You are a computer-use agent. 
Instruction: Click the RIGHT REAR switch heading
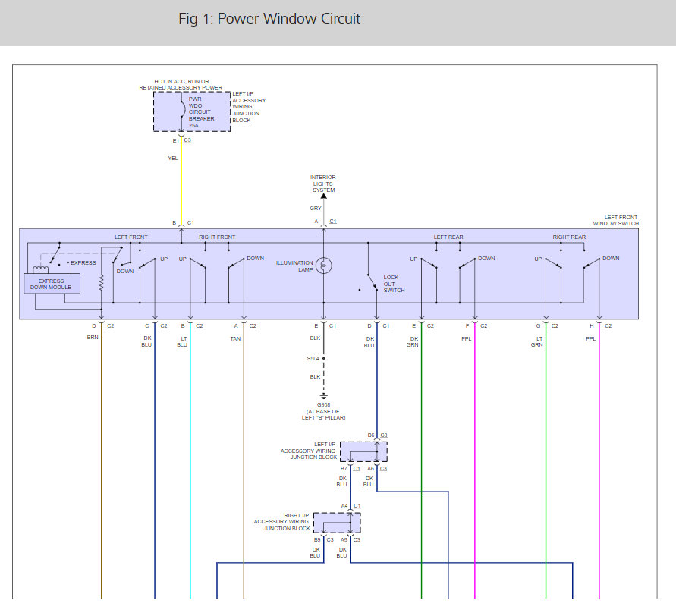(569, 237)
